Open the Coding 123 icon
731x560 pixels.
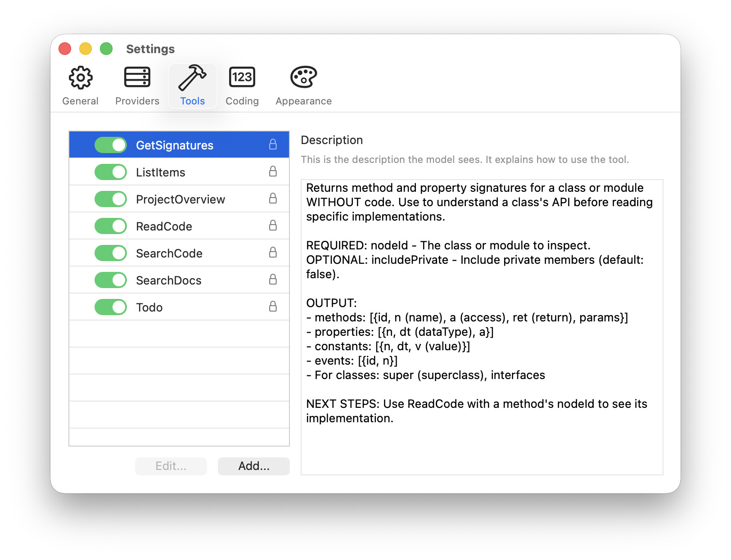(242, 78)
